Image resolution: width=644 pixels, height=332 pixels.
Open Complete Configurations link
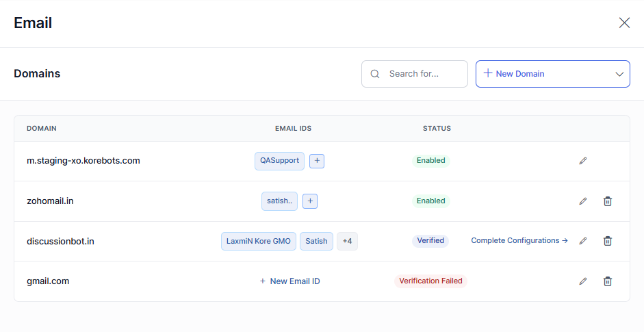[519, 241]
